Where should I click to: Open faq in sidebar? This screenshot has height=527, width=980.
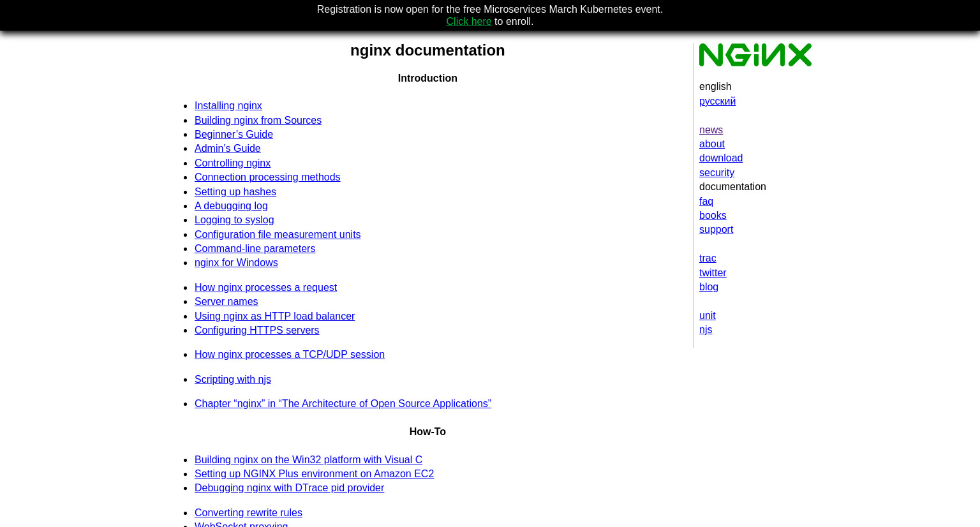point(706,202)
